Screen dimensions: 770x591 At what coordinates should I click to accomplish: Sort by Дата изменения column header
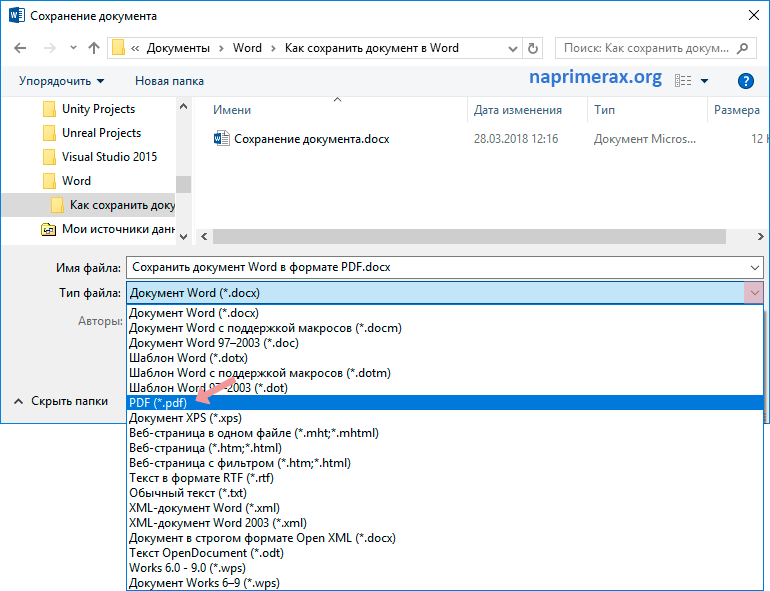coord(518,110)
